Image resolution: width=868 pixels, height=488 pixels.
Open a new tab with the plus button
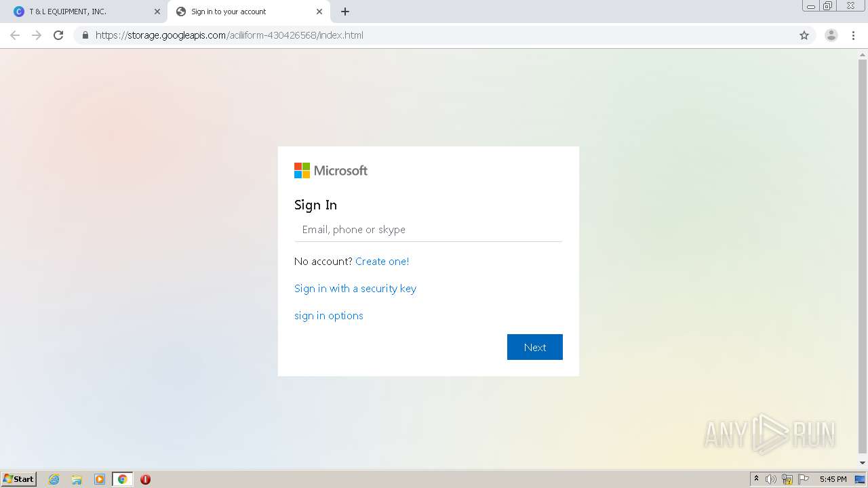345,12
